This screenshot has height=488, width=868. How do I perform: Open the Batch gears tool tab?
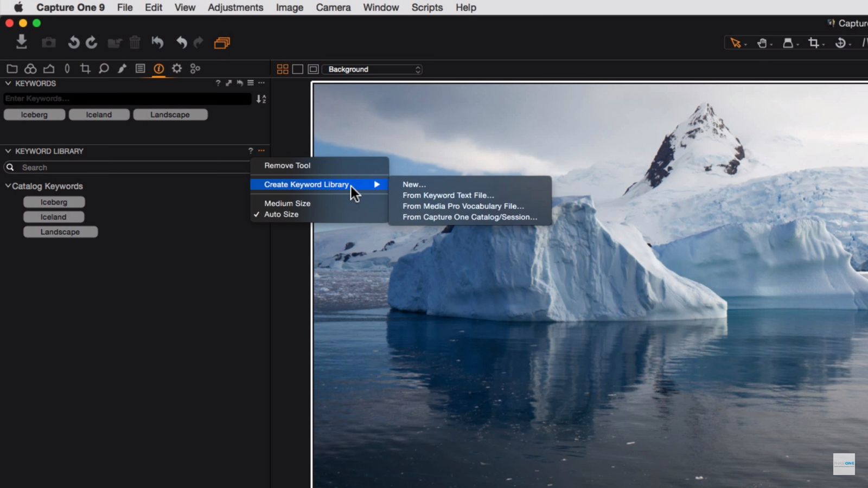tap(195, 68)
